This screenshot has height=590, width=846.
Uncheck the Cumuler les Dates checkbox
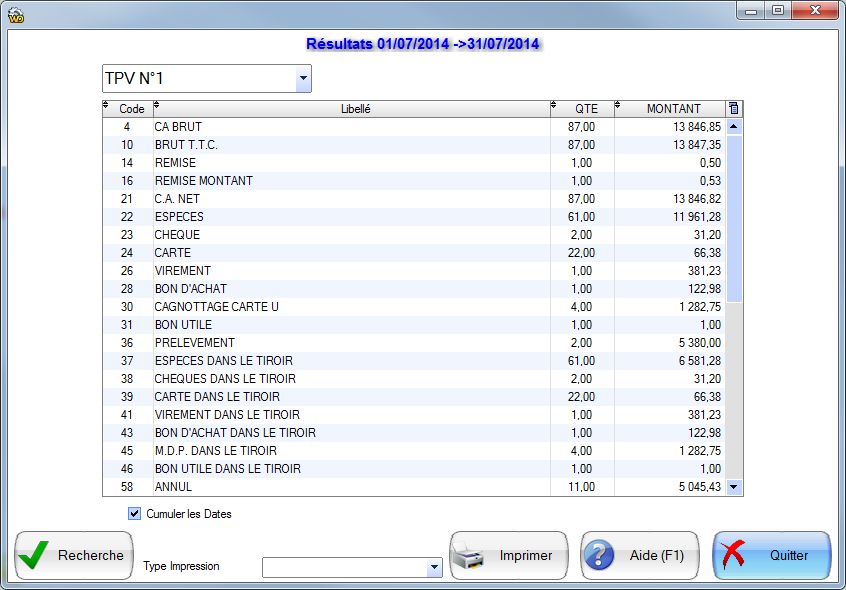coord(135,514)
